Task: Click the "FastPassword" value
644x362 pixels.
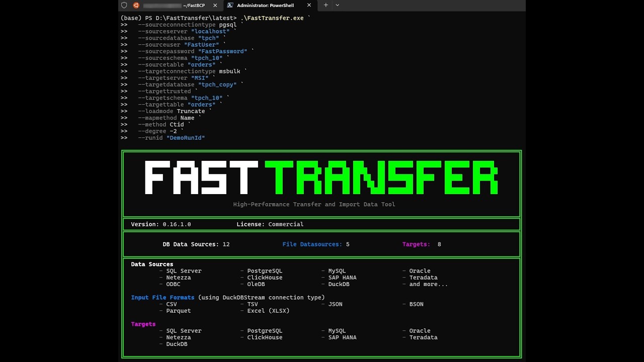Action: click(x=222, y=51)
